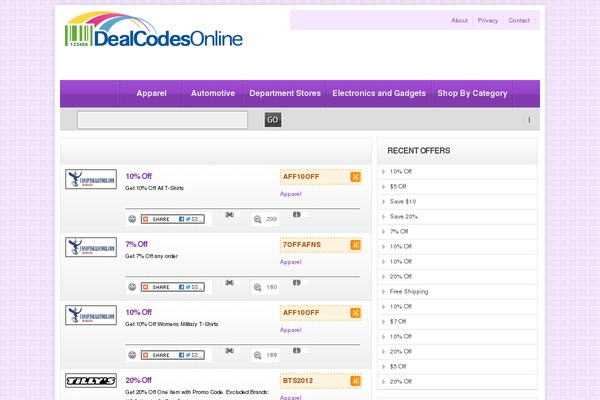The image size is (600, 400).
Task: Open store logo thumbnail beside Get 10% Off All T-Shirts
Action: pos(91,179)
